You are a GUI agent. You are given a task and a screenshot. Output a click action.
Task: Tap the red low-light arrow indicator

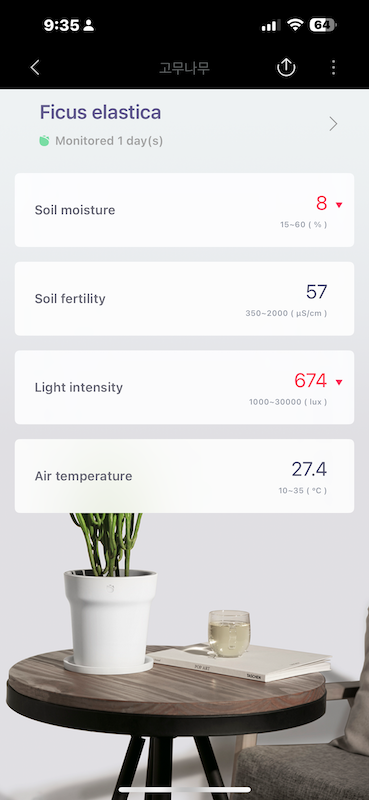pos(339,382)
